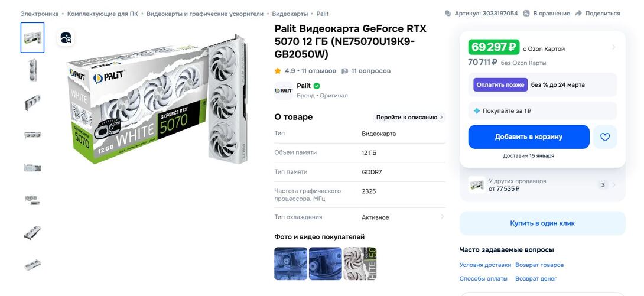Screen dimensions: 644x296
Task: Expand other sellers offers arrow
Action: click(614, 185)
